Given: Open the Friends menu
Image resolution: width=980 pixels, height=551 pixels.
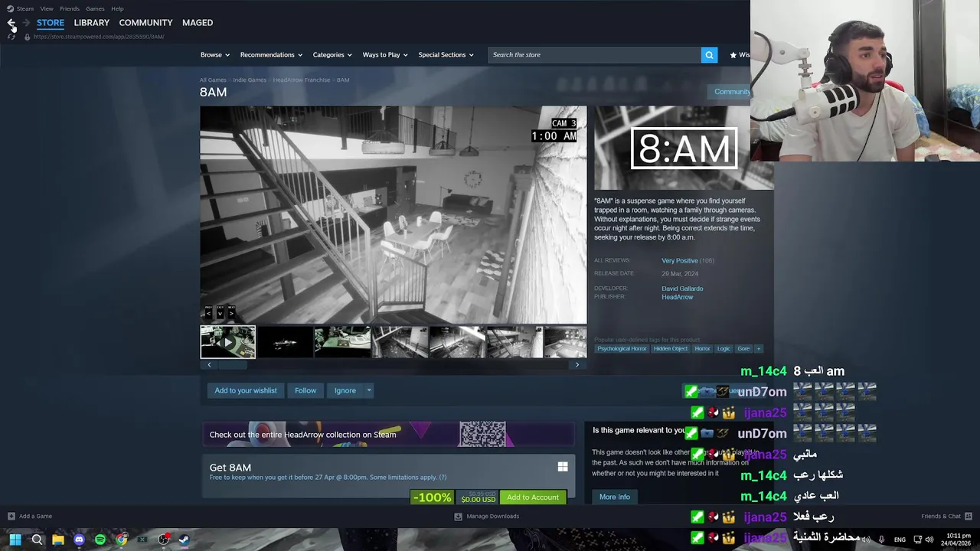Looking at the screenshot, I should [x=70, y=8].
